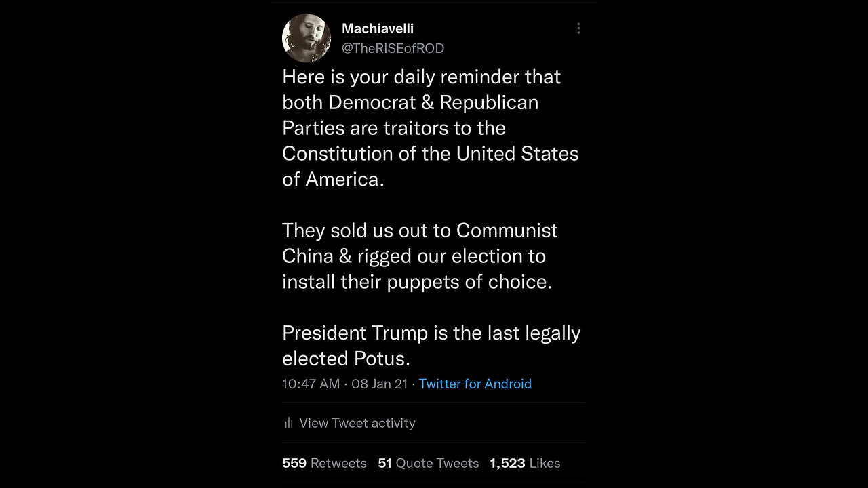This screenshot has width=868, height=488.
Task: Click the "elected Potus." closing line
Action: tap(346, 358)
